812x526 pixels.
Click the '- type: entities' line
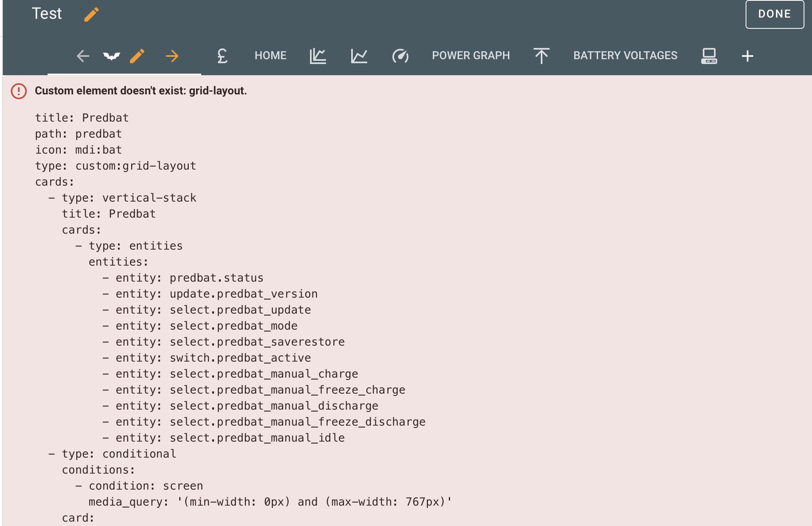129,246
